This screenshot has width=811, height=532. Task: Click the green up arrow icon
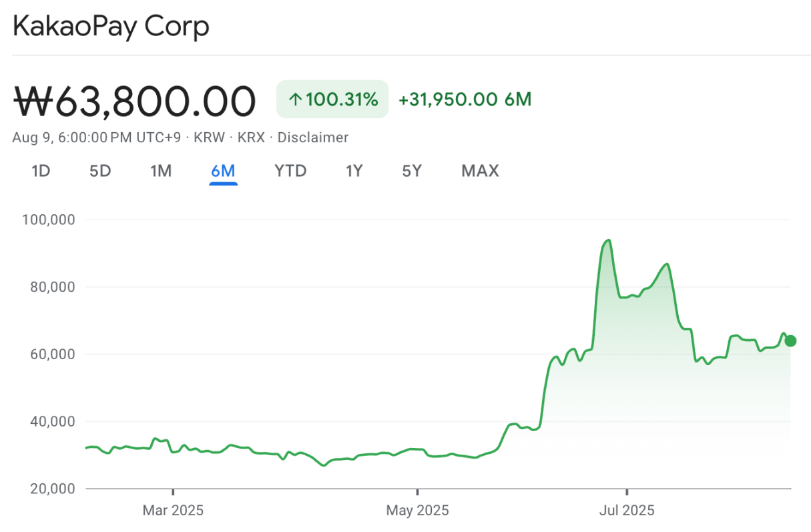295,100
